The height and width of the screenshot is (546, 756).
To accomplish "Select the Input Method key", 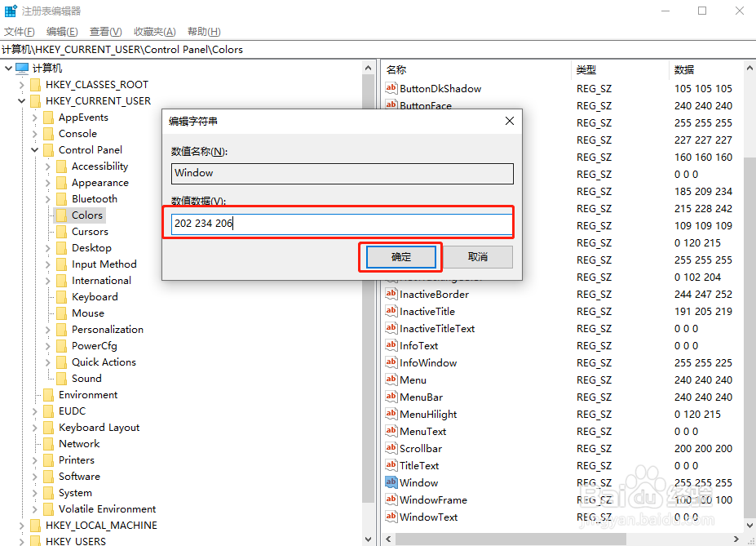I will pyautogui.click(x=104, y=264).
